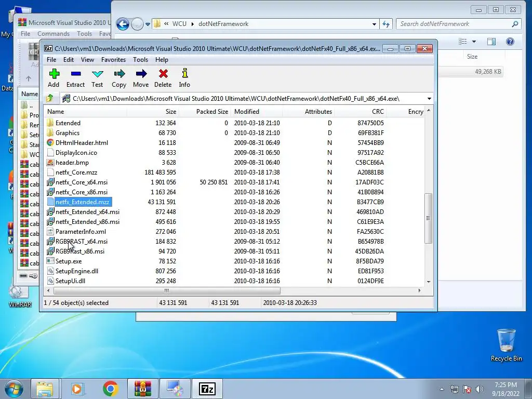Open the 7-Zip File menu

[51, 60]
